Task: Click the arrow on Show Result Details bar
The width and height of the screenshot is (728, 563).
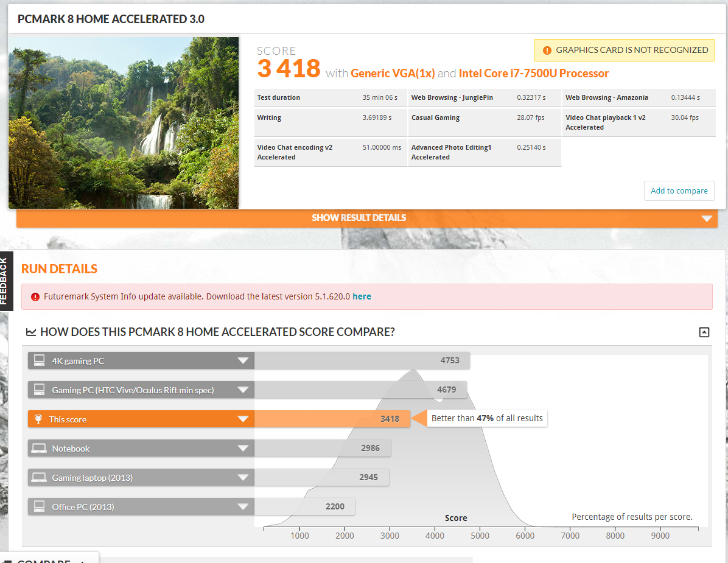Action: [x=707, y=219]
